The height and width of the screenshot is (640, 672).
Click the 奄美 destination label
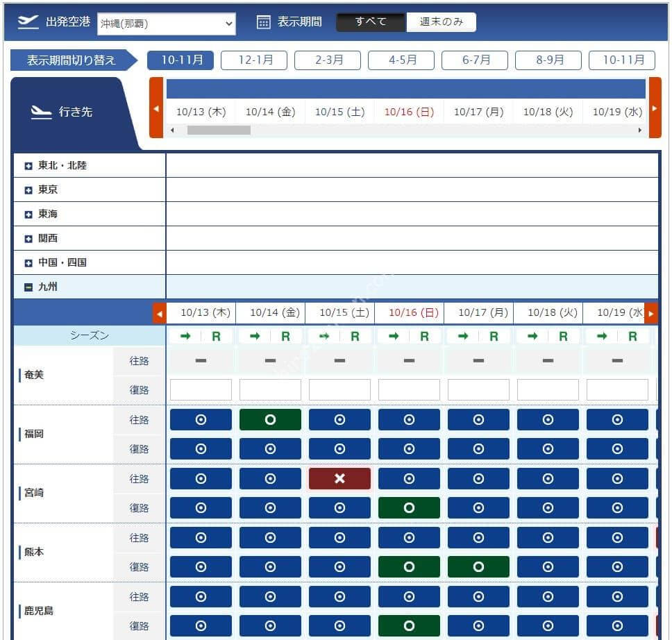tap(34, 375)
